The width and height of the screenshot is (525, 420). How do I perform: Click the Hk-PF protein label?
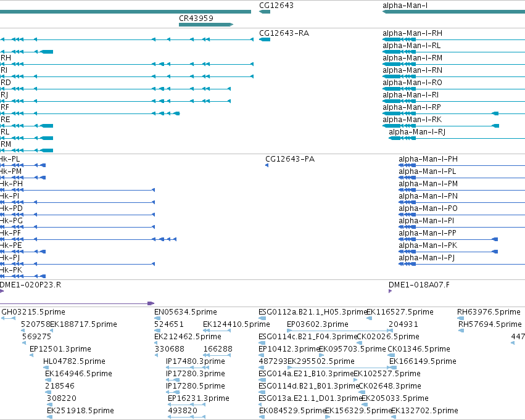[10, 233]
